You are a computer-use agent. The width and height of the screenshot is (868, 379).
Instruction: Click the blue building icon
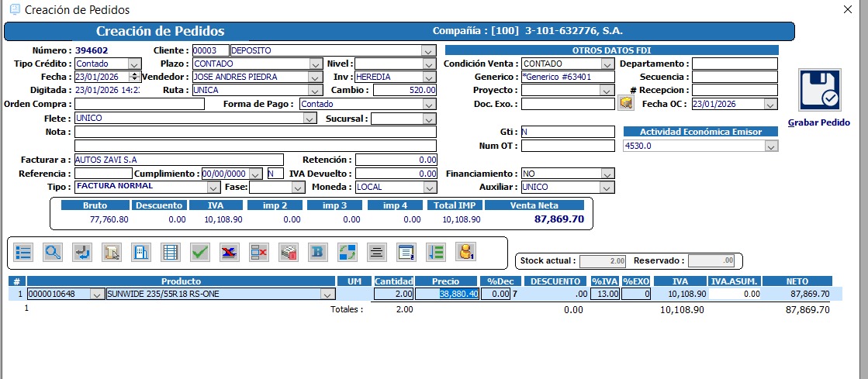pyautogui.click(x=141, y=253)
